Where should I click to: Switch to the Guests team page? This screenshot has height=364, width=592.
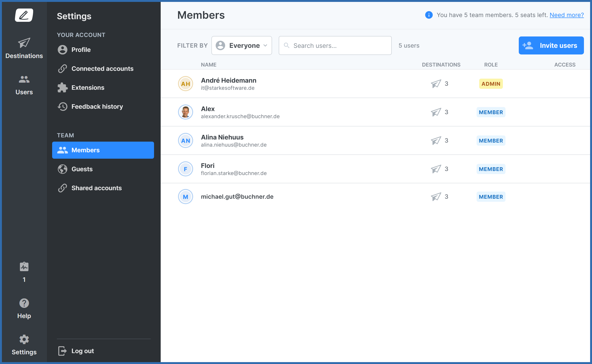[82, 169]
